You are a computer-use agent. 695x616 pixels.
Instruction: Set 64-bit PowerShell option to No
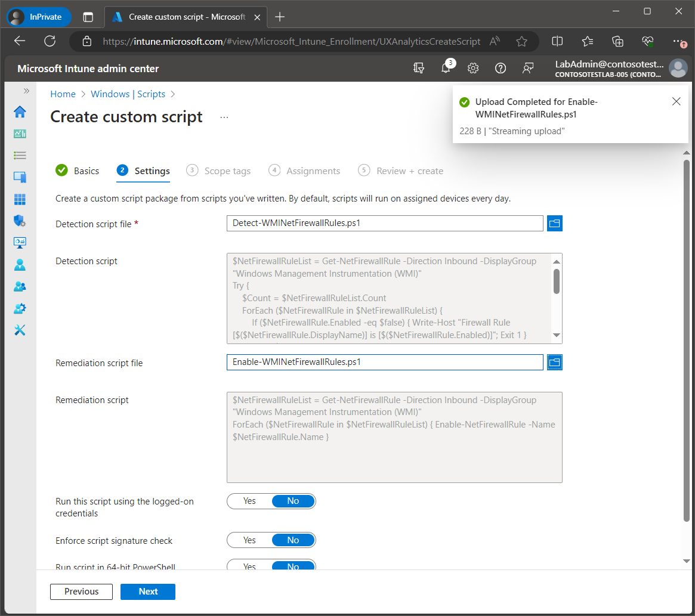click(293, 566)
